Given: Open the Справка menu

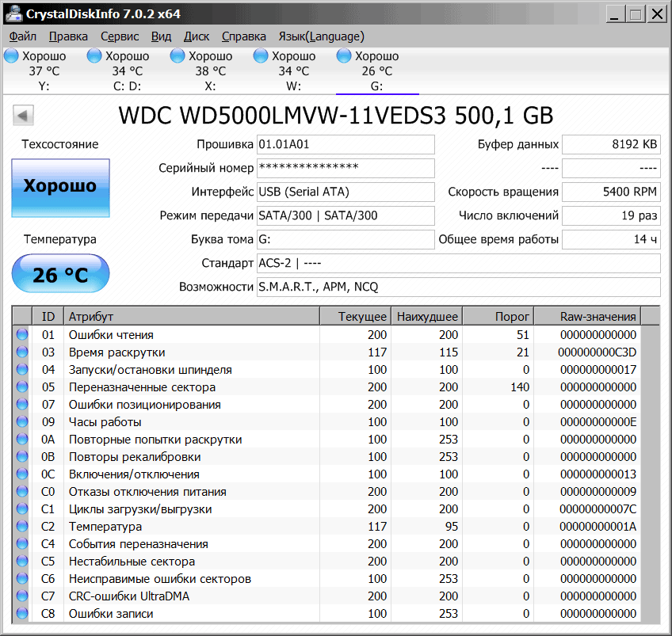Looking at the screenshot, I should point(243,36).
